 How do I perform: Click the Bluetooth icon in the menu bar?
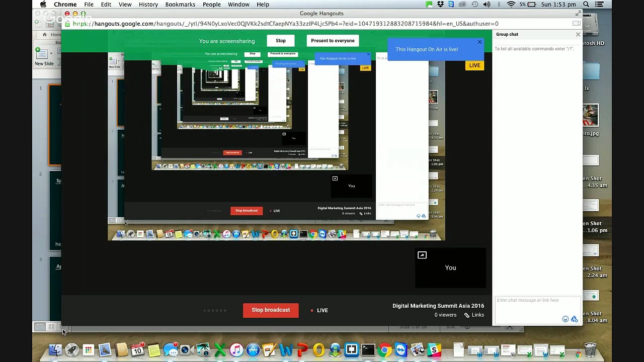pyautogui.click(x=499, y=5)
